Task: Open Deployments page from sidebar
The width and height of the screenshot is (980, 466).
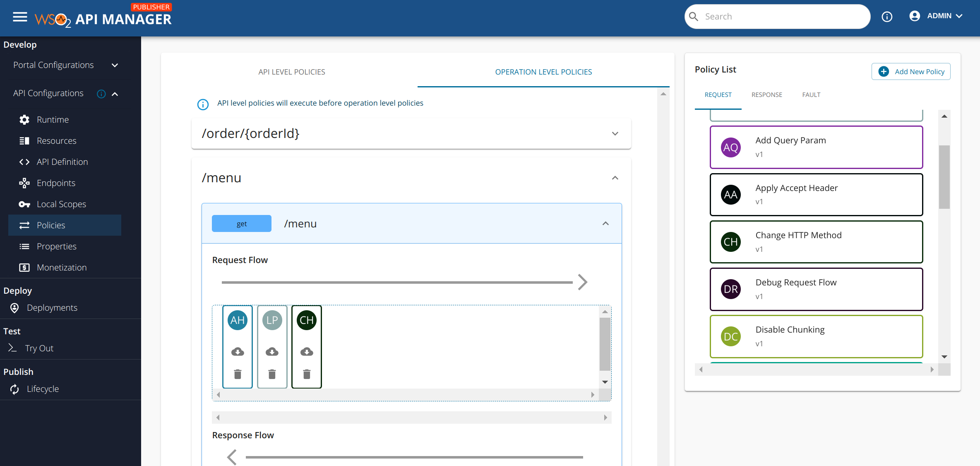Action: (x=52, y=308)
